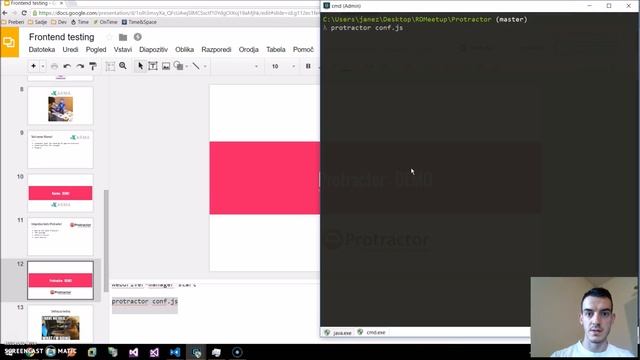Image resolution: width=640 pixels, height=360 pixels.
Task: Open the Vstavi menu
Action: 123,49
